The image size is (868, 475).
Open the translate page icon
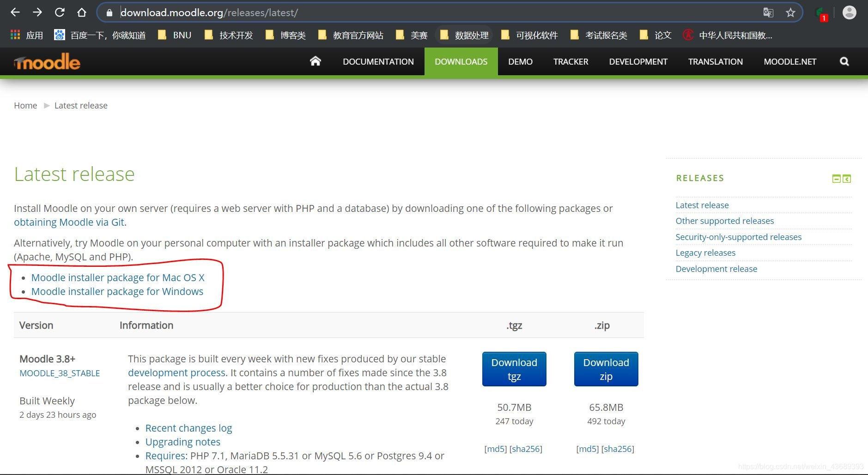(768, 12)
